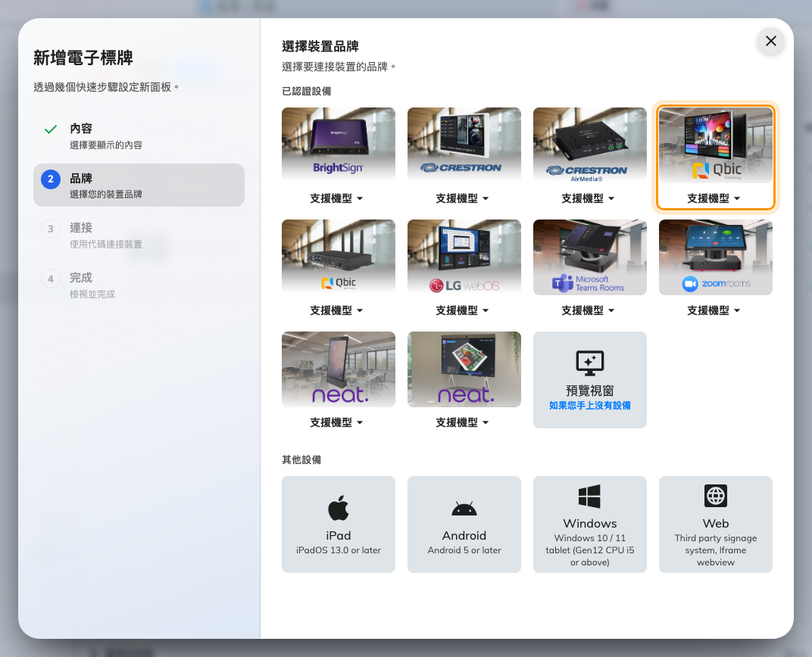Expand supported models under Zoom Rooms
Image resolution: width=812 pixels, height=657 pixels.
(x=714, y=310)
